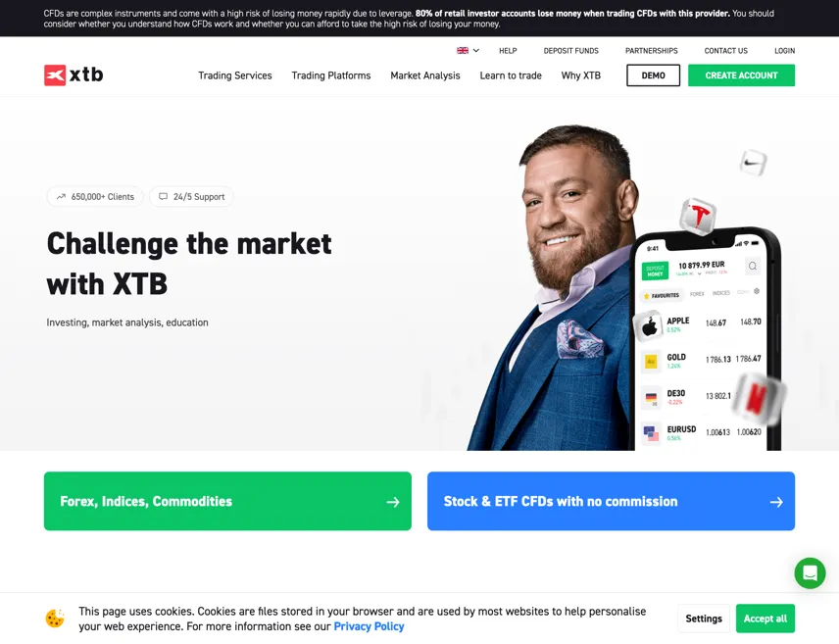Viewport: 839px width, 644px height.
Task: Click the arrow on Stock & ETF CFDs
Action: (776, 502)
